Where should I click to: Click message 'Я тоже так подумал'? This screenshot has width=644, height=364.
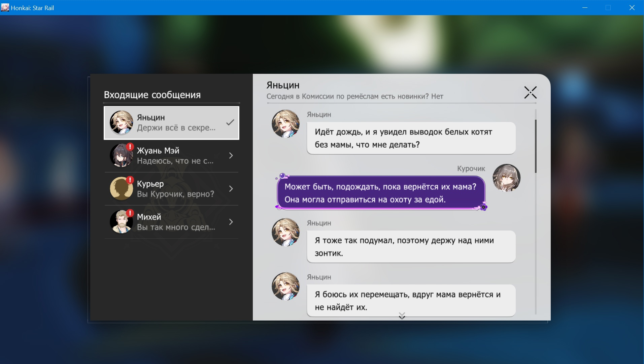(x=411, y=247)
